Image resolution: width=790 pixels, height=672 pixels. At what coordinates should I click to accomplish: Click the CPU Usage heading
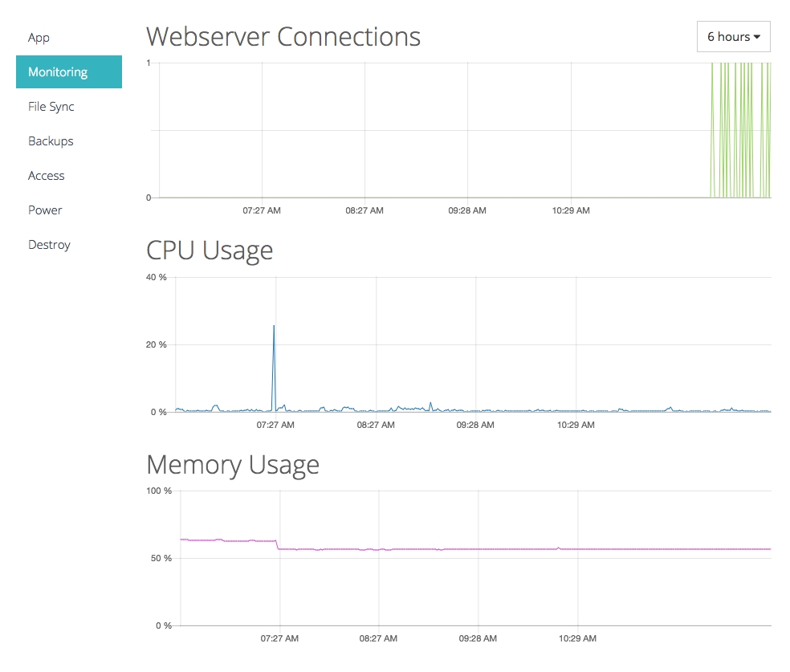[x=210, y=250]
